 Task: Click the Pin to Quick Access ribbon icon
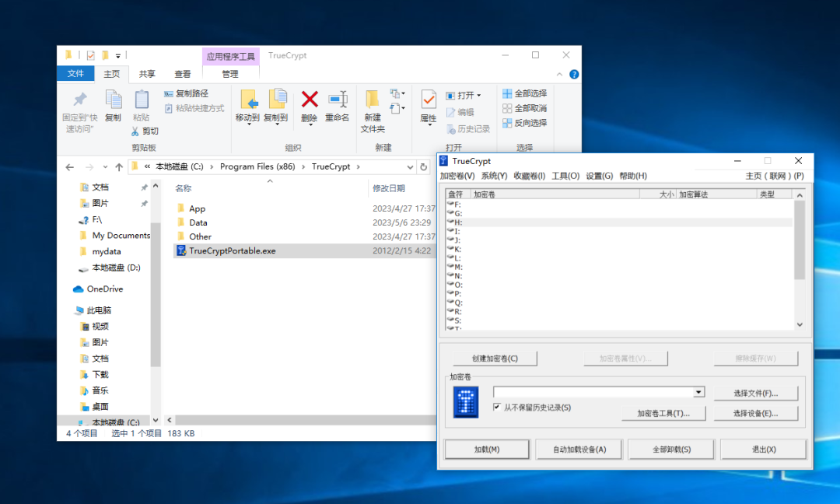pyautogui.click(x=80, y=100)
